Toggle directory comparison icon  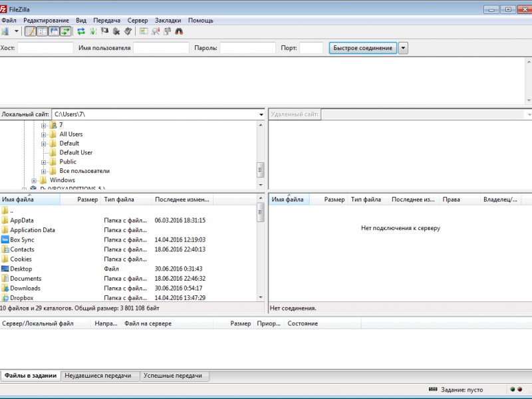tap(156, 31)
